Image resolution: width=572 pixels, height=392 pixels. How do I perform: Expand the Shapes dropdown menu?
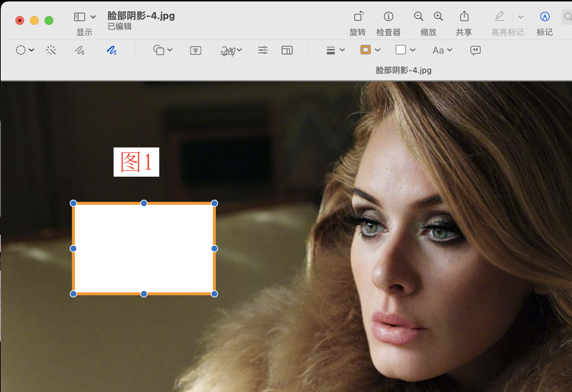pos(163,50)
